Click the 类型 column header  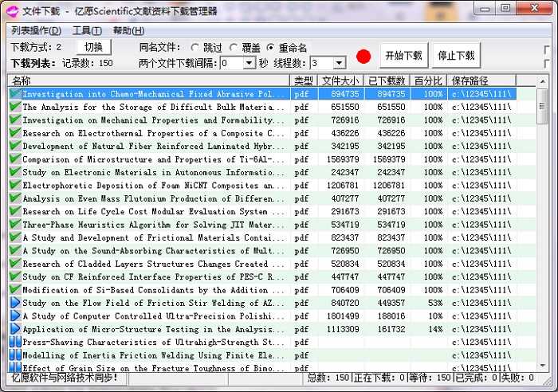pos(304,80)
